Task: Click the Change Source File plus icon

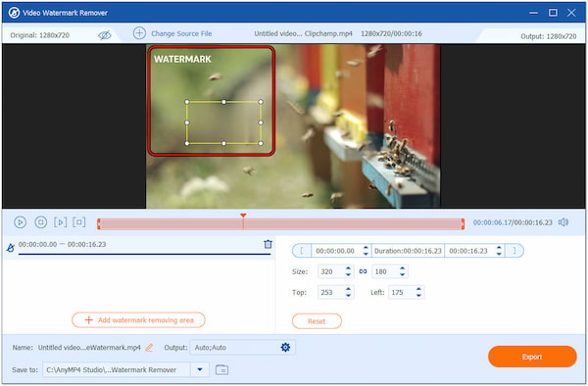Action: (139, 33)
